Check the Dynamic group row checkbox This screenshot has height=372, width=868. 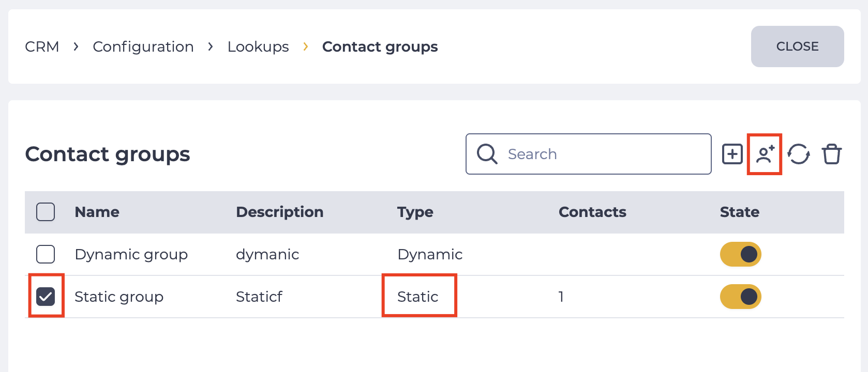click(46, 254)
